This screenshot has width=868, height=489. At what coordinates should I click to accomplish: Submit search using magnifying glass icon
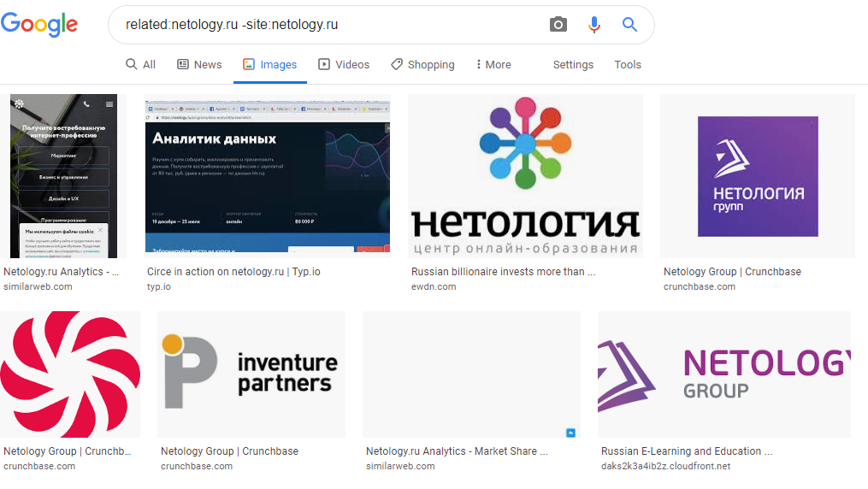(629, 24)
